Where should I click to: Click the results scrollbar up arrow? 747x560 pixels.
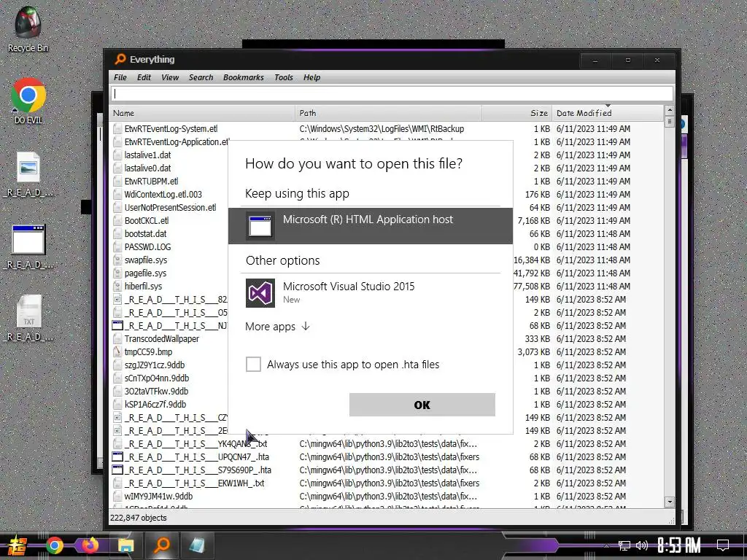pos(670,110)
